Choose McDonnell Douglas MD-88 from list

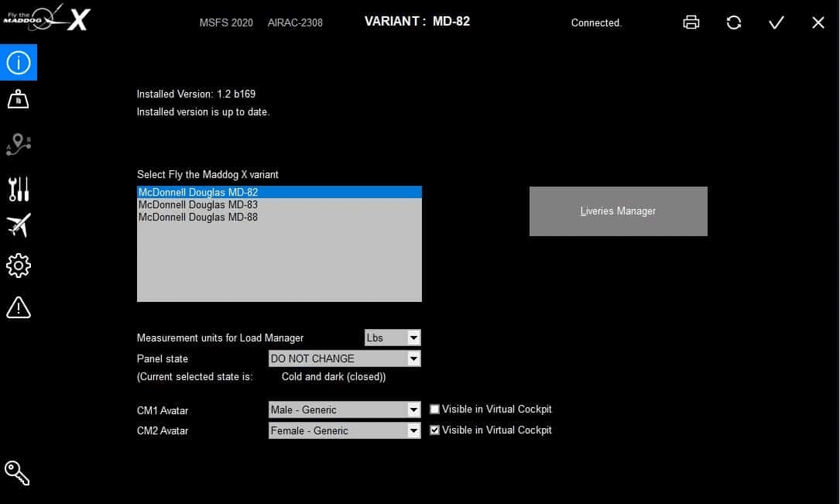tap(198, 218)
